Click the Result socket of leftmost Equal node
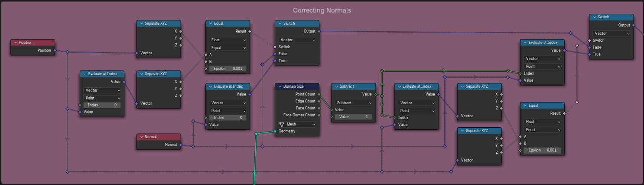The width and height of the screenshot is (644, 185). [x=250, y=31]
